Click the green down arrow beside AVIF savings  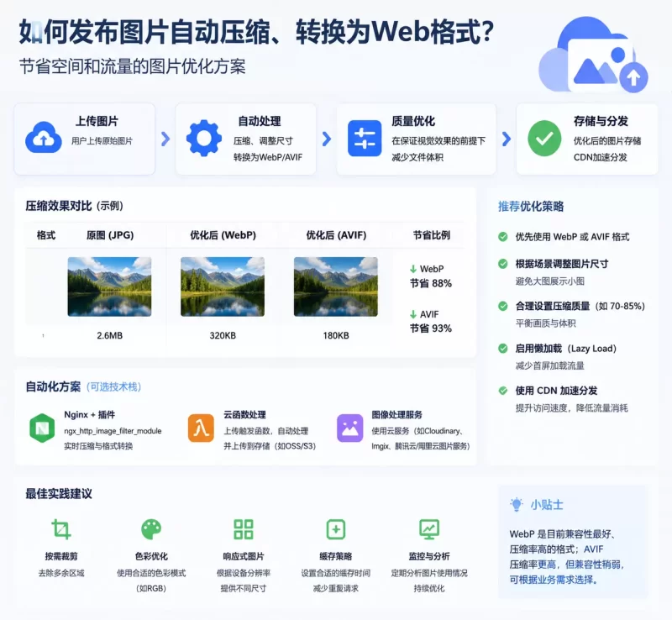(413, 314)
